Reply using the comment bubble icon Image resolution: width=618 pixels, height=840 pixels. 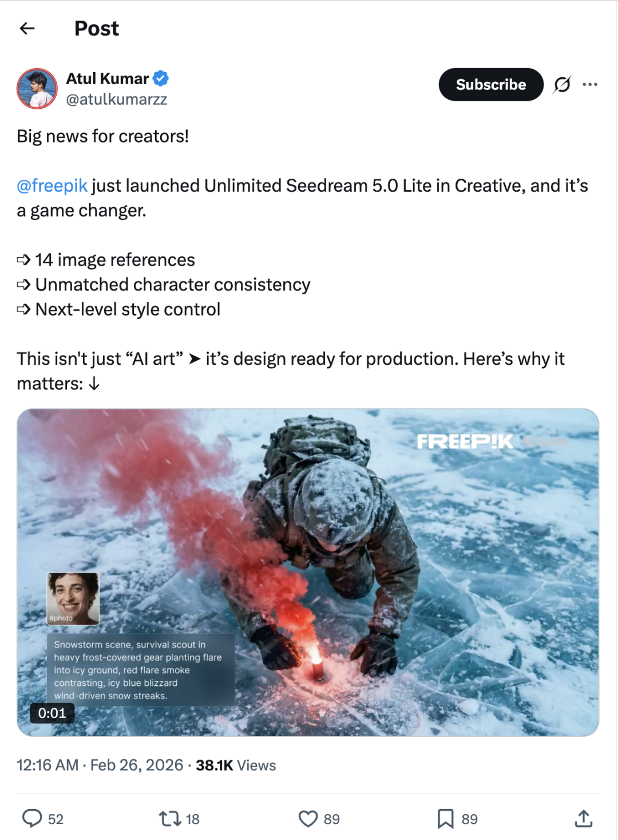pos(32,818)
